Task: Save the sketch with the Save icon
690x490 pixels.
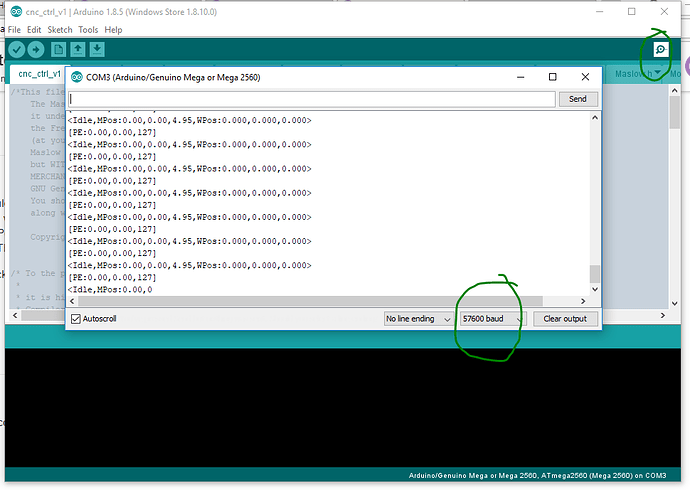Action: click(97, 49)
